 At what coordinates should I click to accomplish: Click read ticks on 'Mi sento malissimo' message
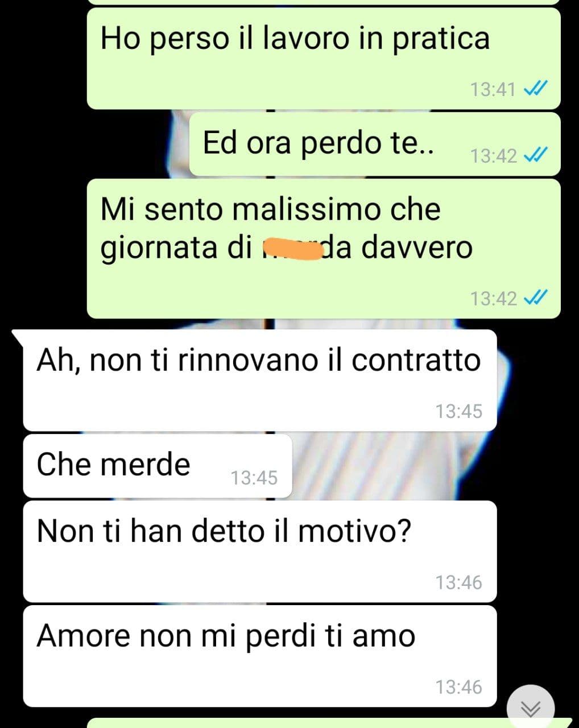(535, 297)
